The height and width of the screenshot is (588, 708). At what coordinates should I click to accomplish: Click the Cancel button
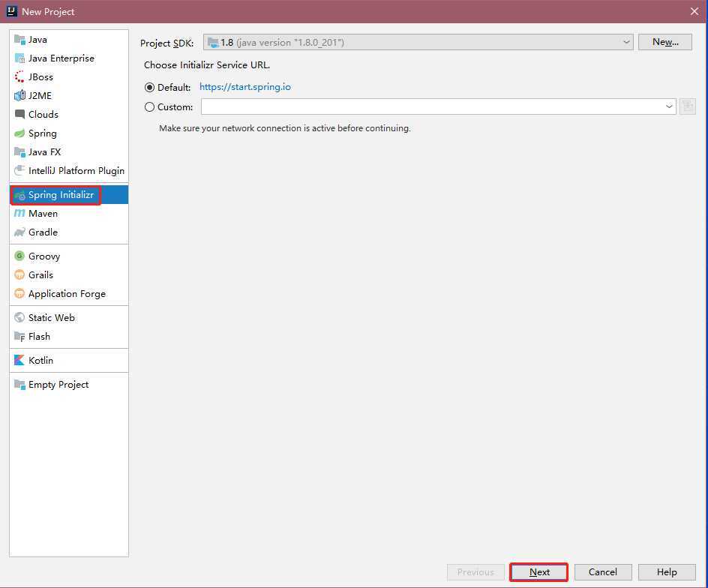[x=603, y=572]
